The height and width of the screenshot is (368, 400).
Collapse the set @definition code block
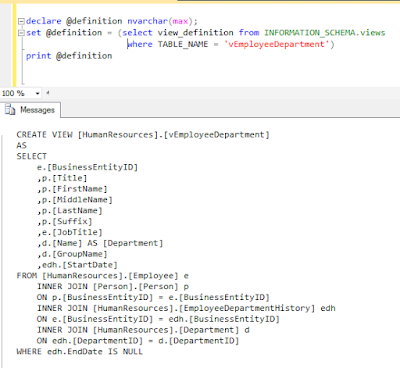click(21, 33)
